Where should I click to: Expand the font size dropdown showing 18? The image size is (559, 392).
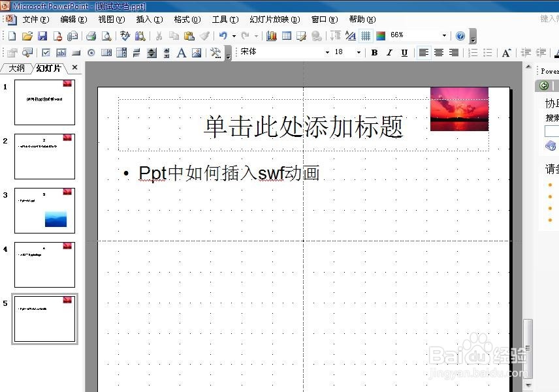click(x=358, y=52)
